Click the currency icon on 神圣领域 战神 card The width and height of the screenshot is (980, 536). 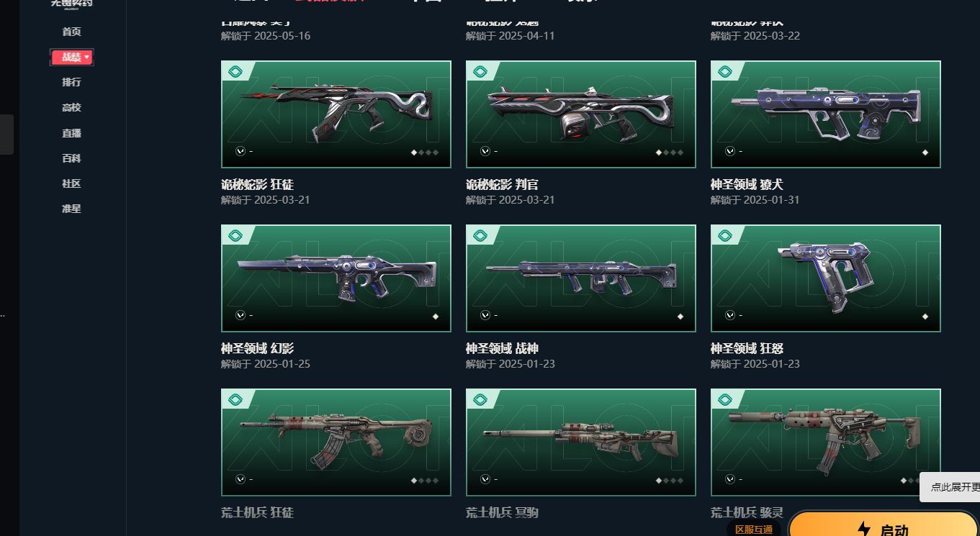point(485,315)
